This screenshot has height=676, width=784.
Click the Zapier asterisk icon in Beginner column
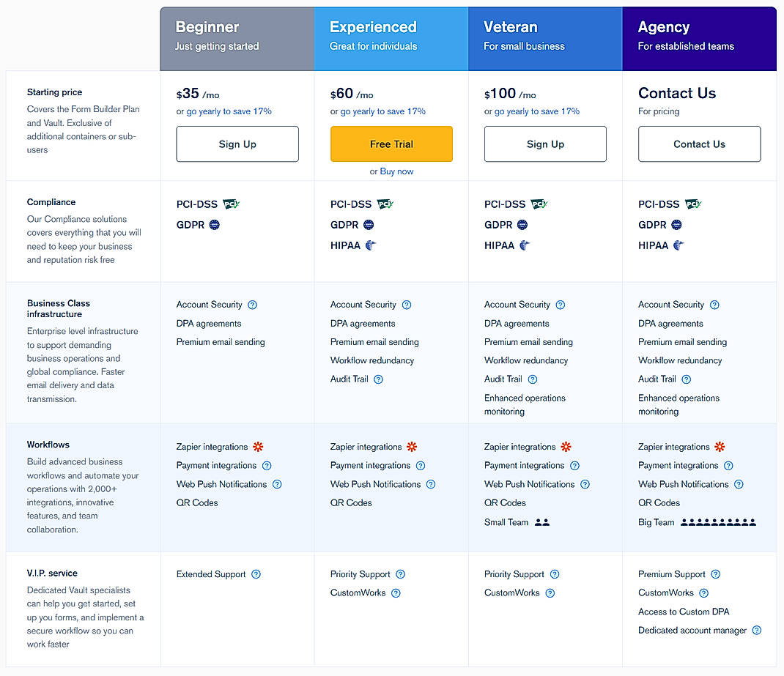pyautogui.click(x=259, y=447)
